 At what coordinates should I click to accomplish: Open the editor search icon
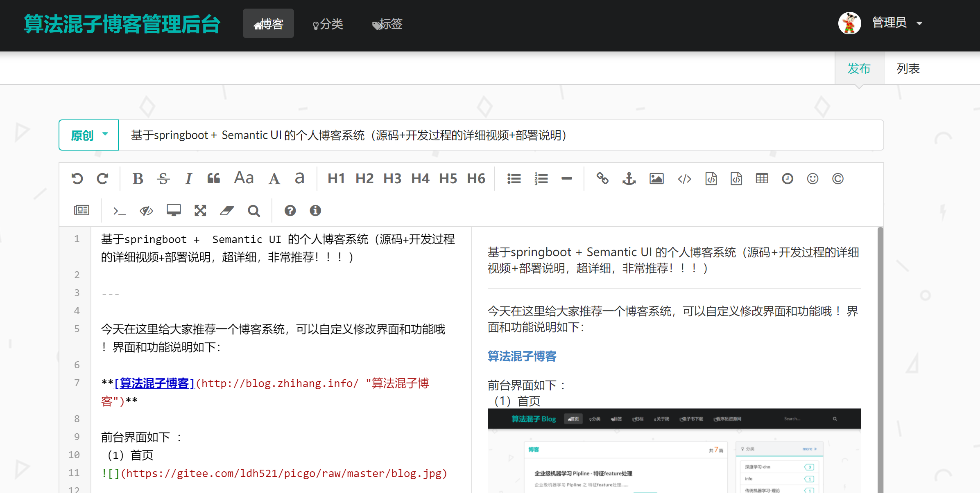pos(254,210)
